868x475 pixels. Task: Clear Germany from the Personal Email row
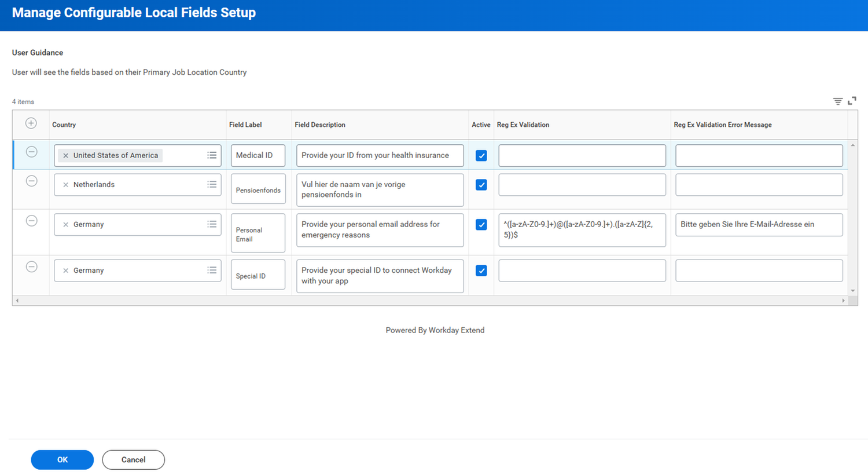pos(66,224)
